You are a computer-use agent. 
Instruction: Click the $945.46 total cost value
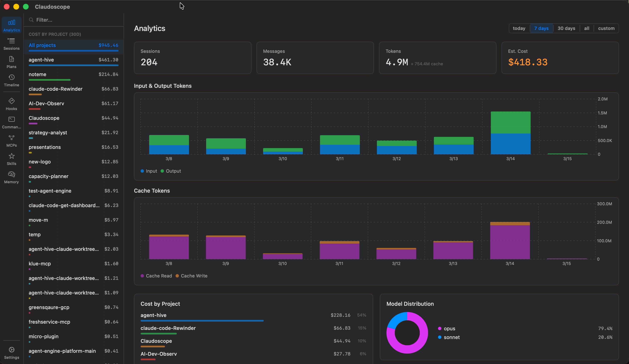pos(108,45)
